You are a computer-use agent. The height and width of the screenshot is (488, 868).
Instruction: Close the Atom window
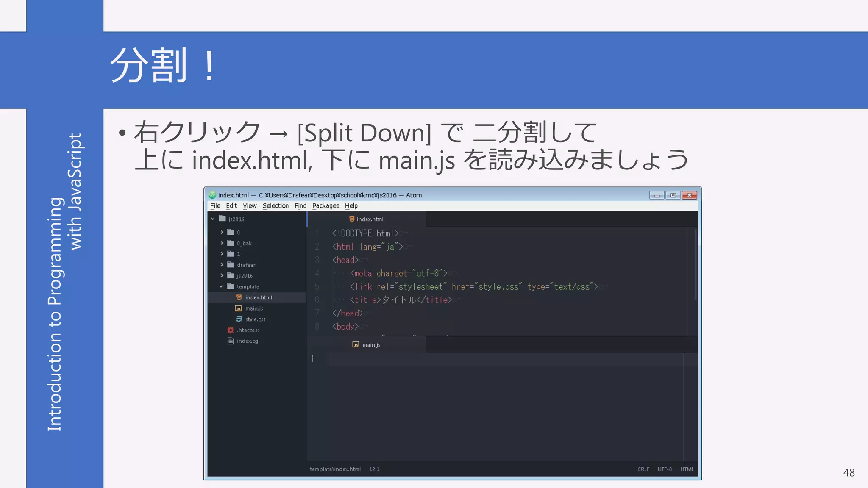[690, 195]
